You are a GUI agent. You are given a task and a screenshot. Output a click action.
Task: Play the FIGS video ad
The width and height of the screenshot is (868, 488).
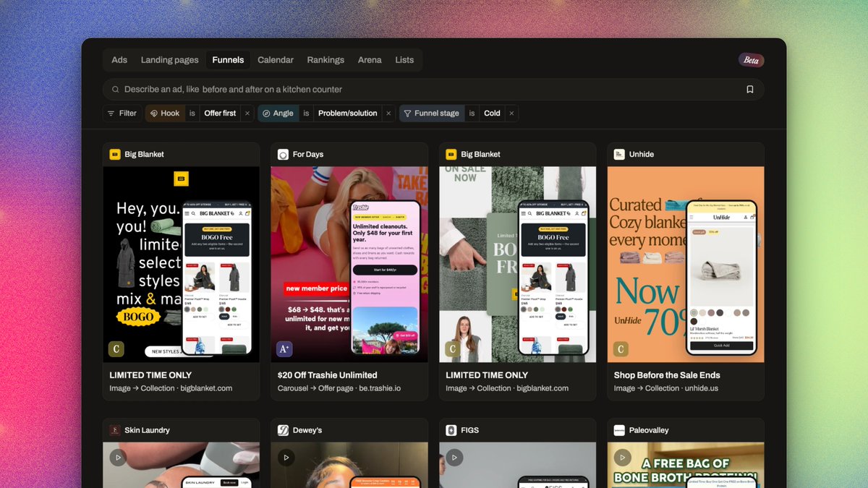[454, 457]
